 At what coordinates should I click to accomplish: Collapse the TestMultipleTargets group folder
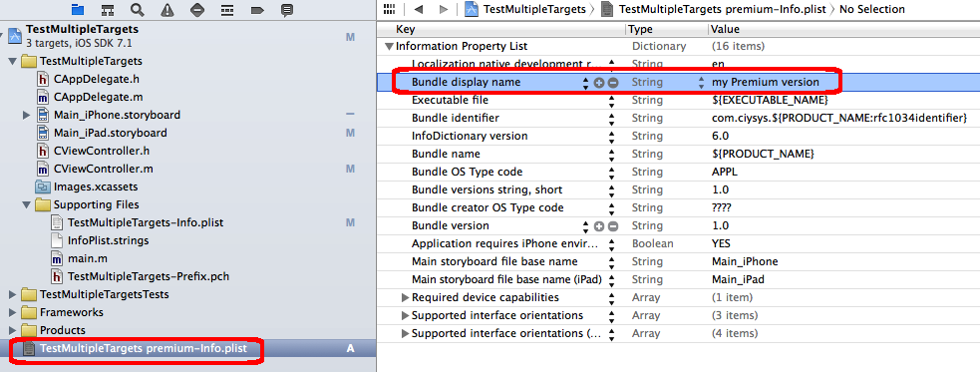(x=13, y=61)
